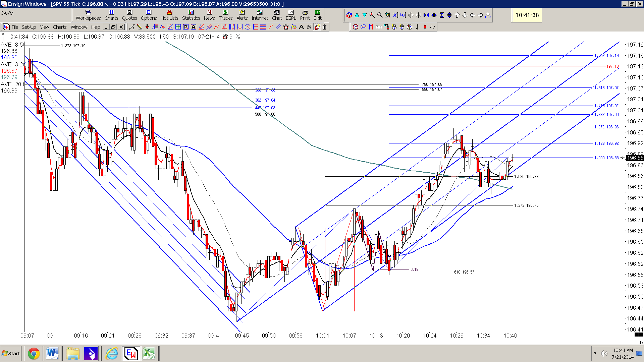
Task: Click the white left arrow scroll icon
Action: 473,15
